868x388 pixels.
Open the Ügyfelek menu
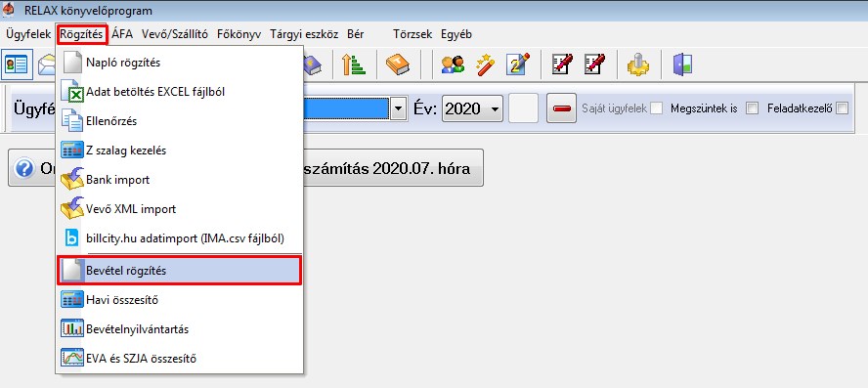28,34
